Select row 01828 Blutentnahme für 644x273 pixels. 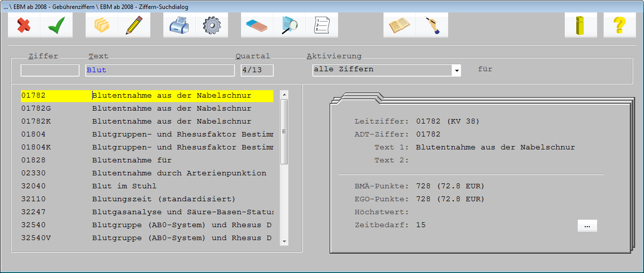[x=147, y=160]
